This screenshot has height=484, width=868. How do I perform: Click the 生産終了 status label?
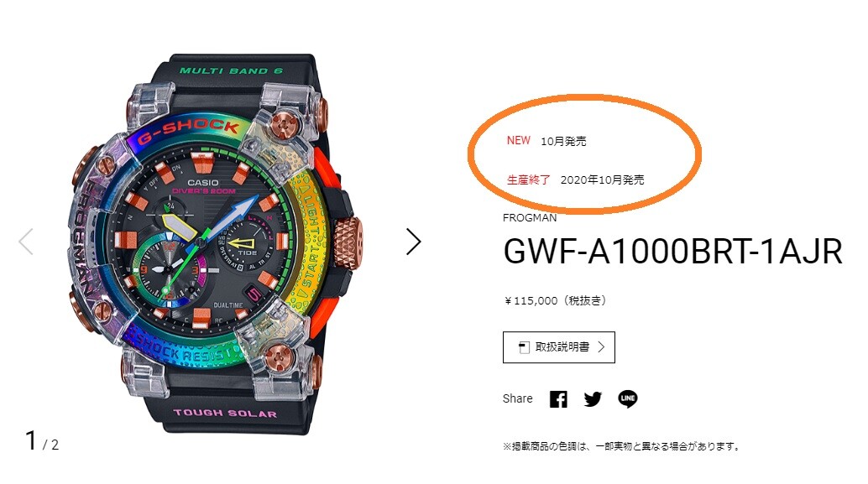(529, 180)
